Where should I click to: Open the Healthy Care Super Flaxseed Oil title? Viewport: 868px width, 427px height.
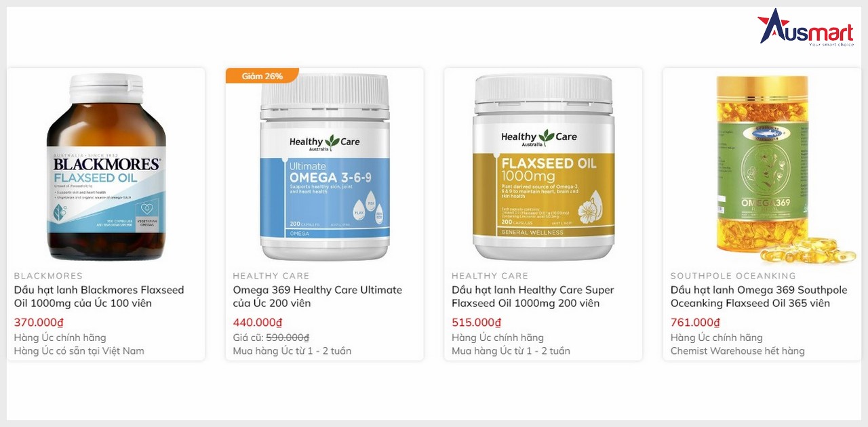[533, 296]
